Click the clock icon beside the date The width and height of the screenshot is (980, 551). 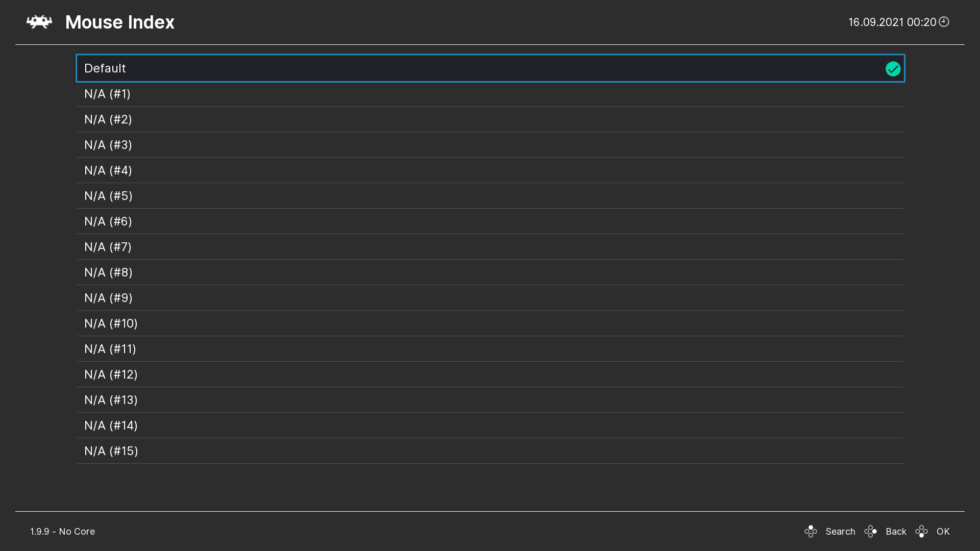[x=944, y=21]
